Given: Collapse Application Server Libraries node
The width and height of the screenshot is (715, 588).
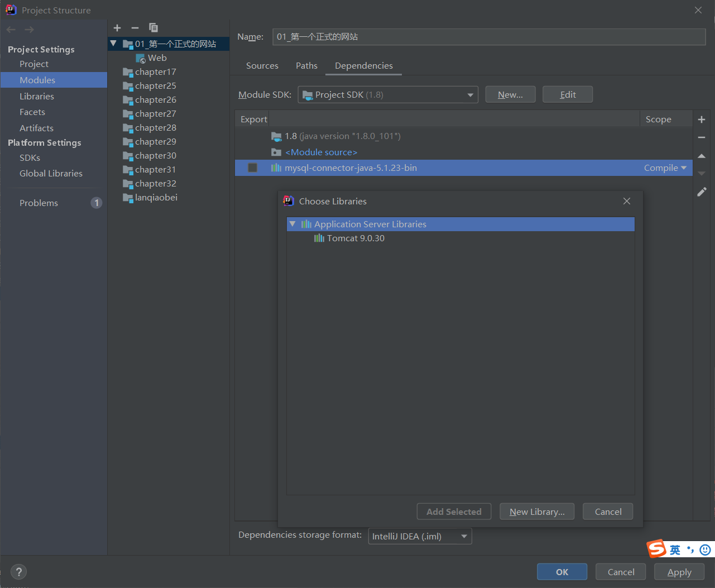Looking at the screenshot, I should pyautogui.click(x=292, y=224).
